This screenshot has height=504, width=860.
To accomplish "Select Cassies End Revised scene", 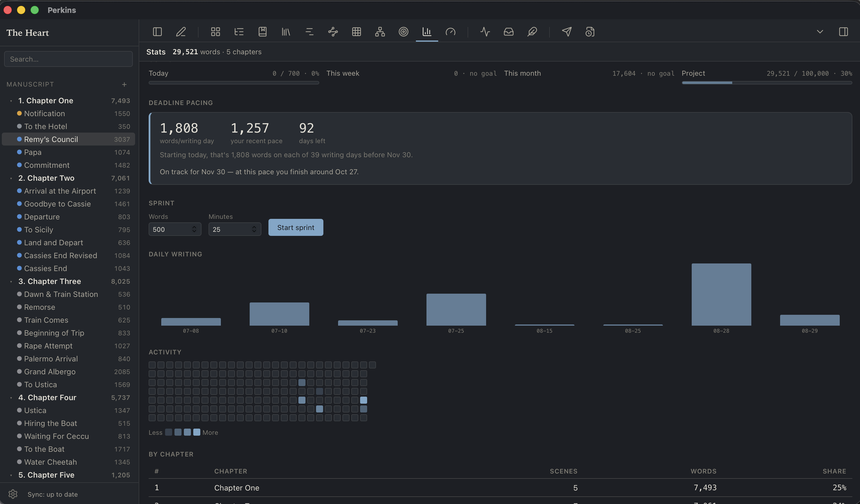I will 69,256.
